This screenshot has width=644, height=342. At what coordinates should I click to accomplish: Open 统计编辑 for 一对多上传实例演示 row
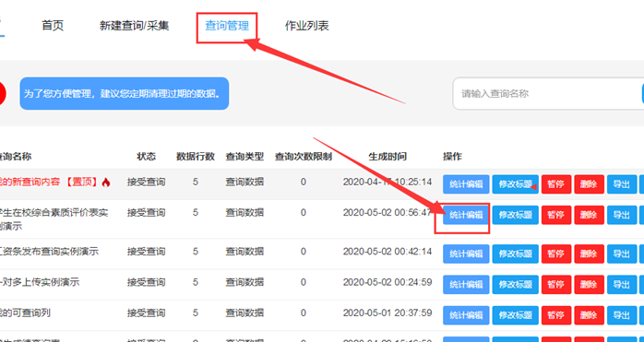[466, 285]
